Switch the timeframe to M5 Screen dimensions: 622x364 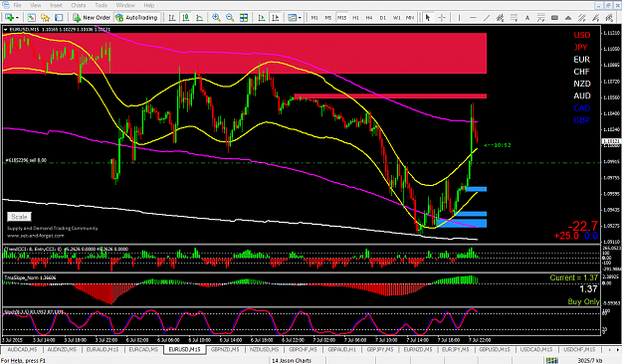pyautogui.click(x=328, y=18)
